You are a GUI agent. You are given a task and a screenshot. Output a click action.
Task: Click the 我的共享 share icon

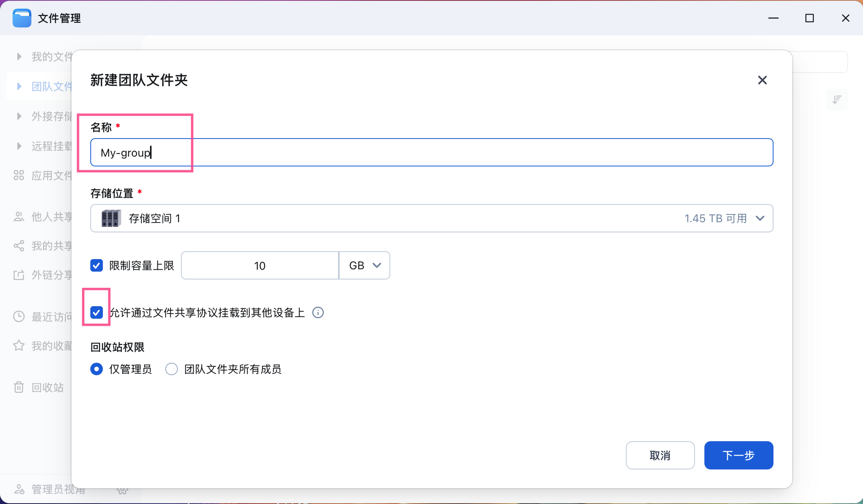[x=18, y=246]
